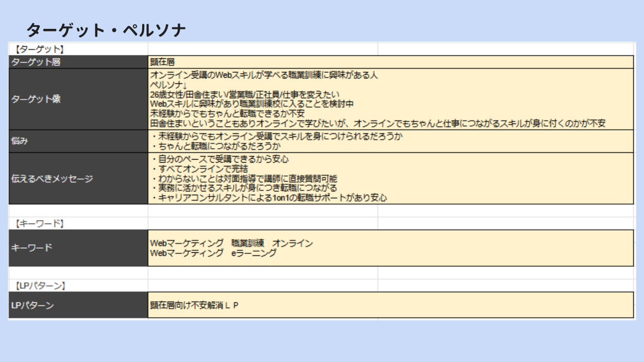The width and height of the screenshot is (644, 362).
Task: Select the 【ターゲット】 section header cell
Action: [39, 49]
